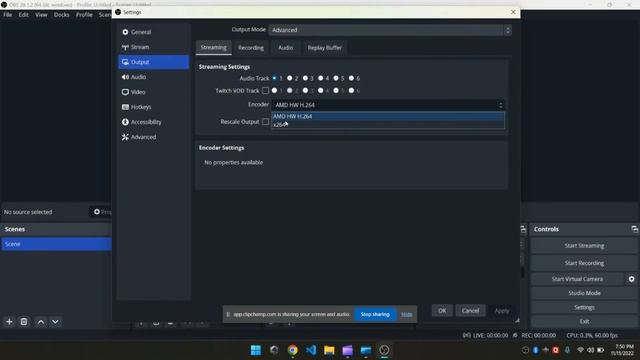Click Start Recording in Controls
Image resolution: width=640 pixels, height=360 pixels.
(x=584, y=263)
